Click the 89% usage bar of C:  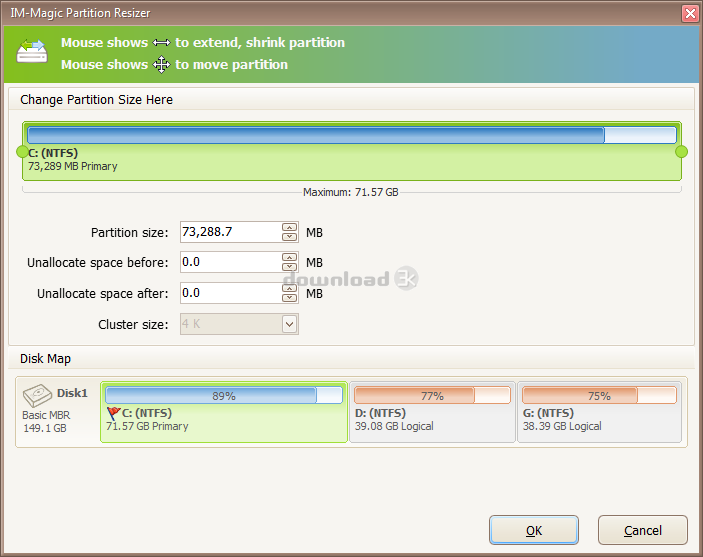click(x=224, y=396)
